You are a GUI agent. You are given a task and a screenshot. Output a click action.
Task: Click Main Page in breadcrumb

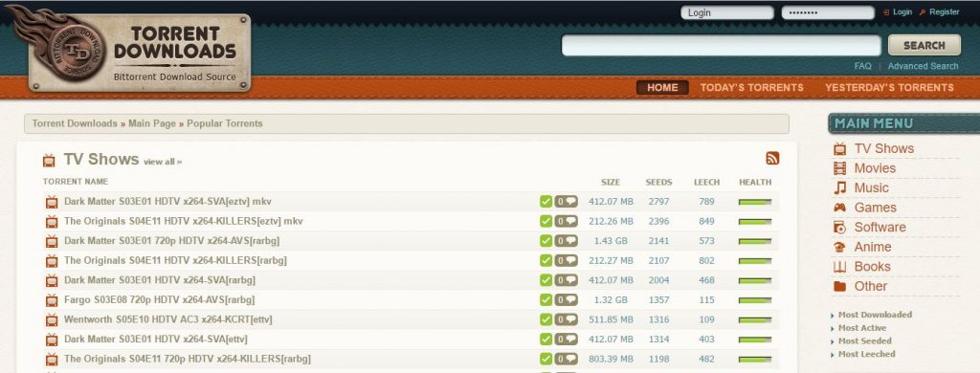tap(152, 123)
